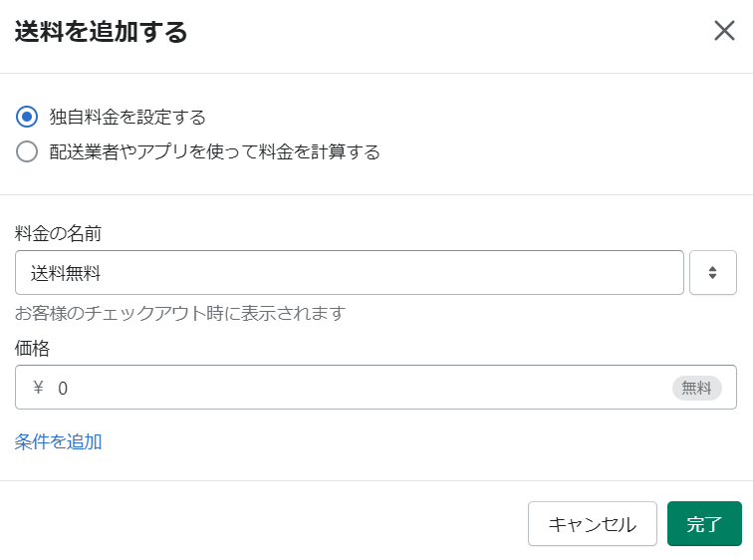The width and height of the screenshot is (753, 560).
Task: Click the キャンセル button
Action: pos(592,523)
